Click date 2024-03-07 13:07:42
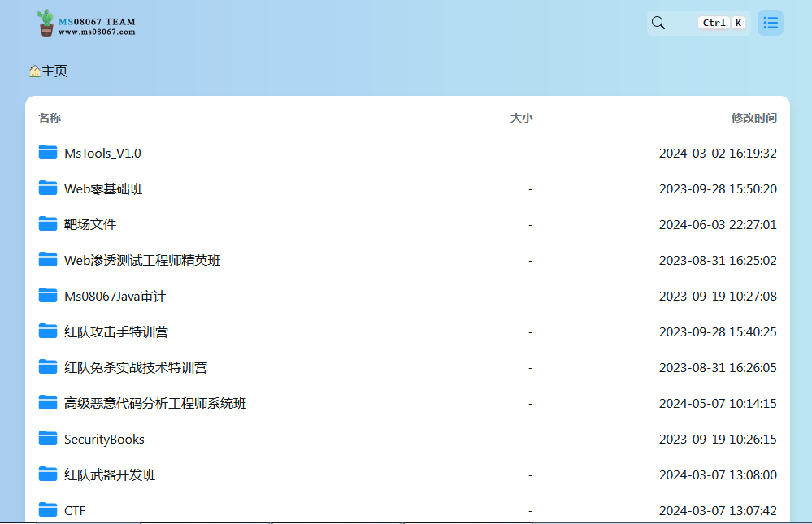The width and height of the screenshot is (812, 524). pyautogui.click(x=718, y=510)
